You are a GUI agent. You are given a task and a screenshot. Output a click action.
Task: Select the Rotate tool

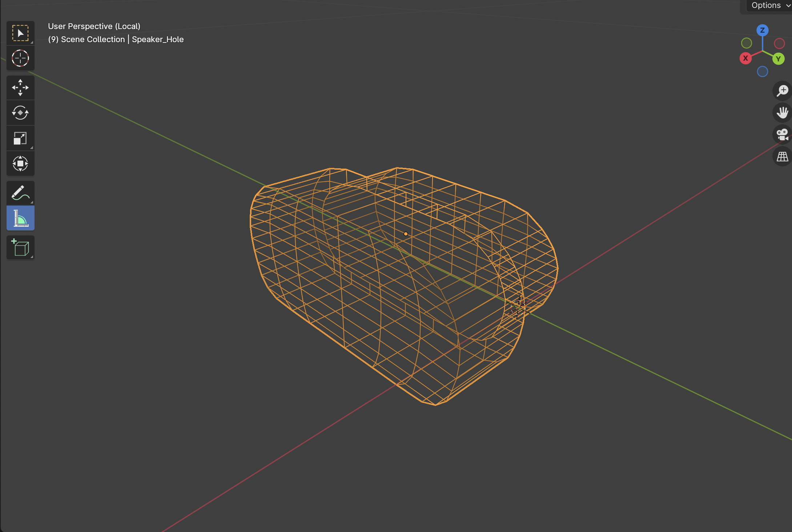(x=20, y=113)
